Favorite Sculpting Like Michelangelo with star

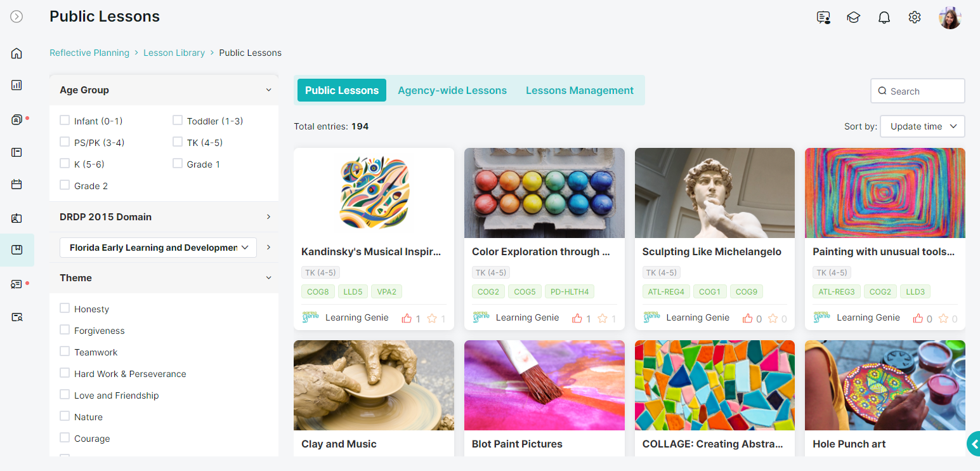(x=773, y=318)
